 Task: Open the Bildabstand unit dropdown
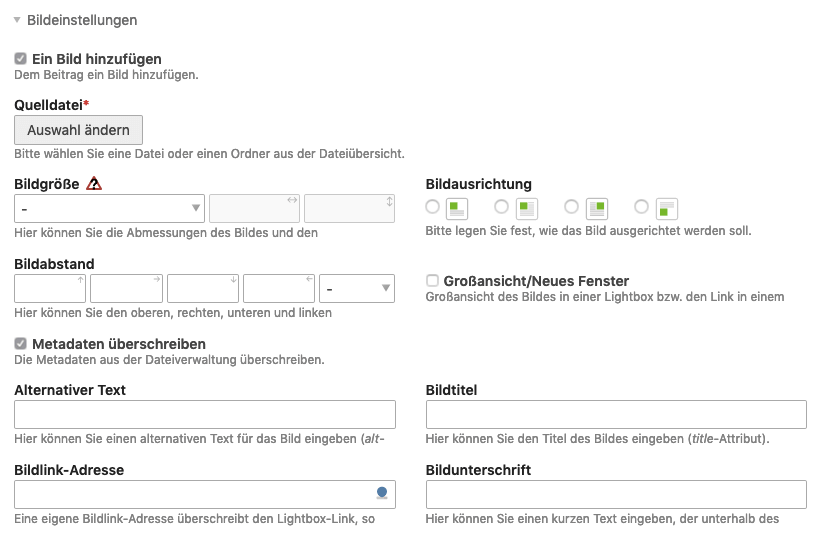coord(357,288)
